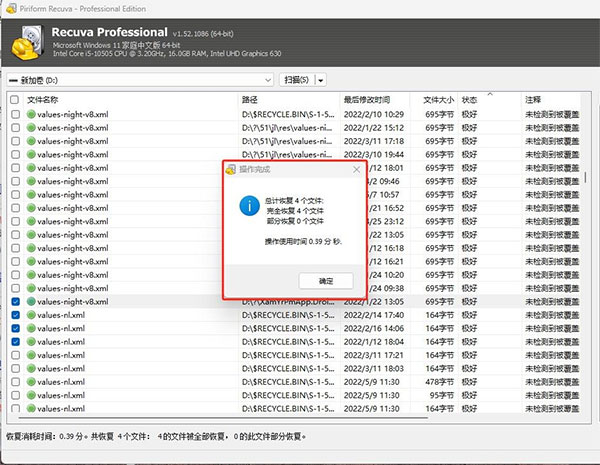
Task: Click green status icon of 2022/2/16 14:06 row
Action: click(x=31, y=328)
